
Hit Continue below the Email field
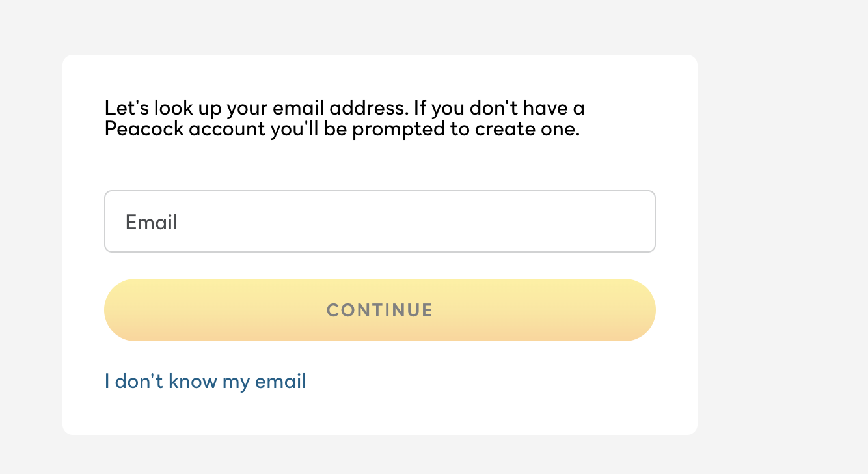pos(379,310)
